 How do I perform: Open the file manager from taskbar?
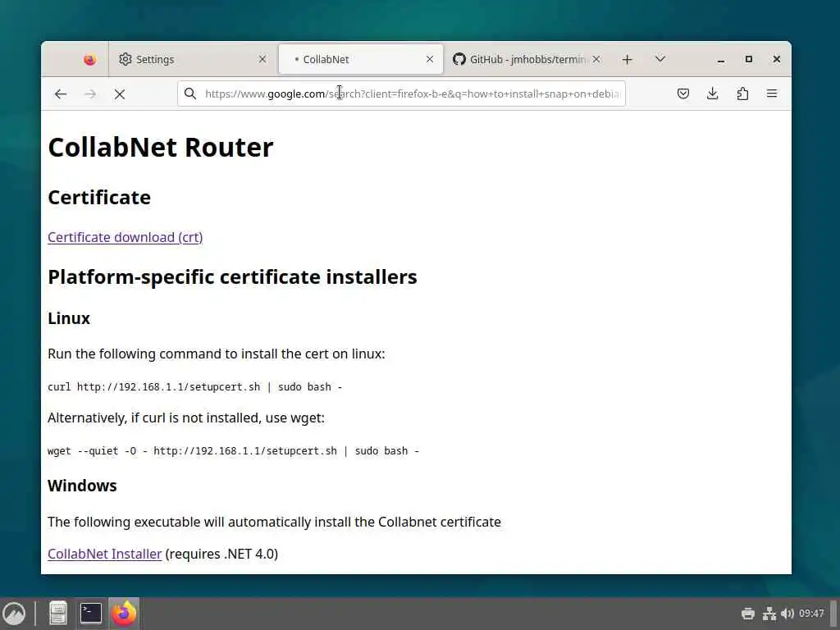point(58,614)
